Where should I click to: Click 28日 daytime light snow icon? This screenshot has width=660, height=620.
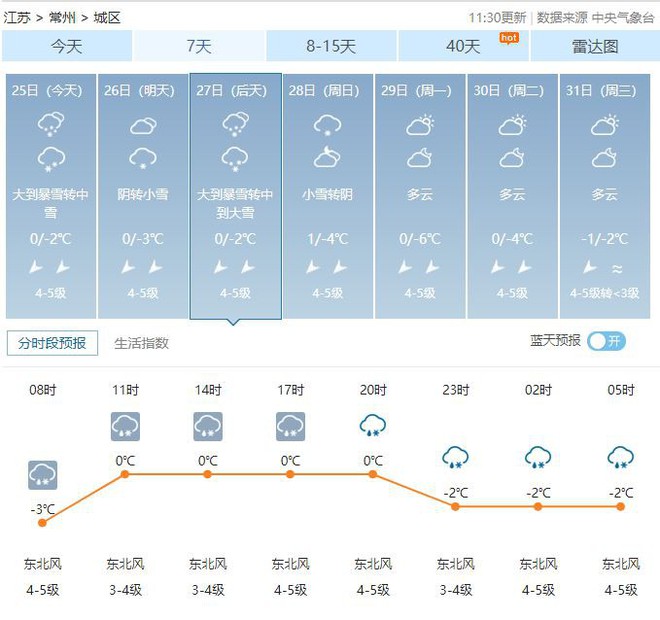[x=328, y=125]
